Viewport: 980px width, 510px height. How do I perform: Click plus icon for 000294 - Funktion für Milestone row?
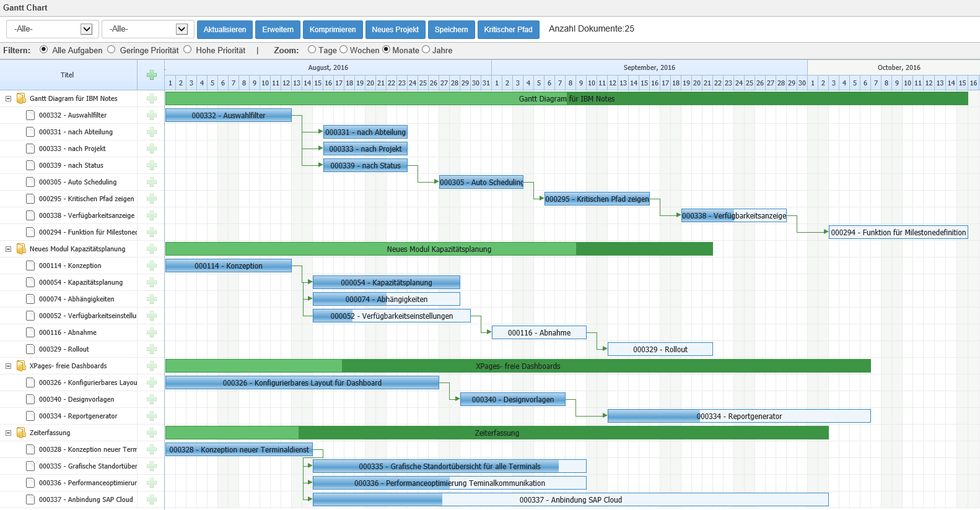click(152, 232)
